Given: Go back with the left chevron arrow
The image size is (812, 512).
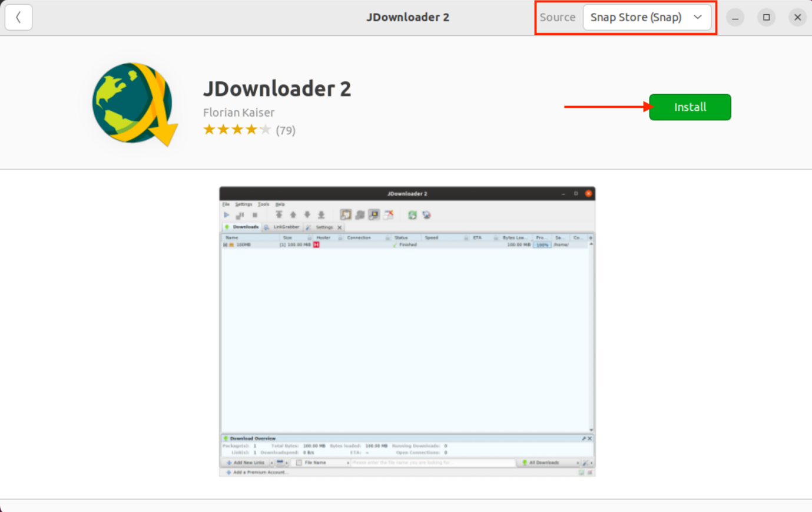Looking at the screenshot, I should click(x=18, y=17).
